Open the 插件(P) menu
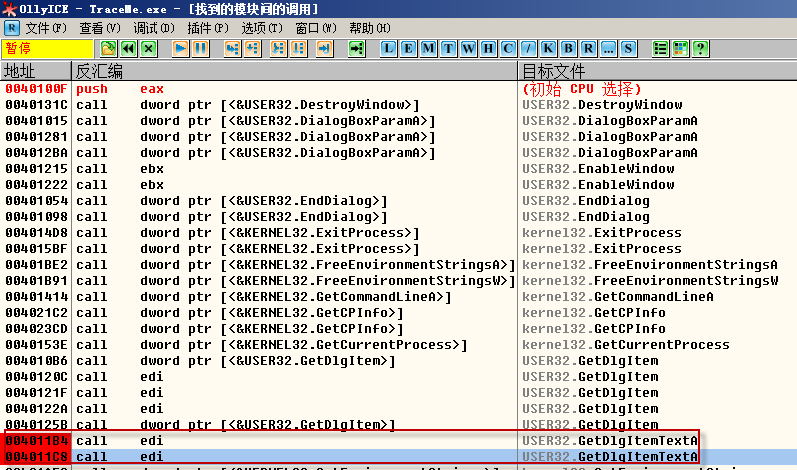 click(x=207, y=28)
